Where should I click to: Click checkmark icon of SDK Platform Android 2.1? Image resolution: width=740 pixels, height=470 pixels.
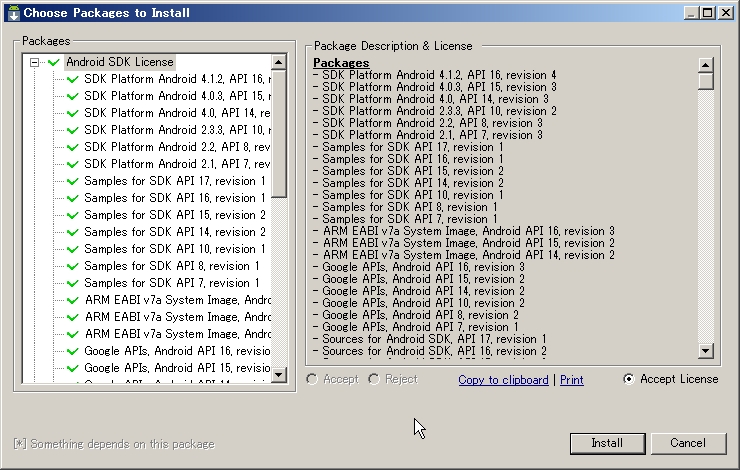click(x=73, y=164)
